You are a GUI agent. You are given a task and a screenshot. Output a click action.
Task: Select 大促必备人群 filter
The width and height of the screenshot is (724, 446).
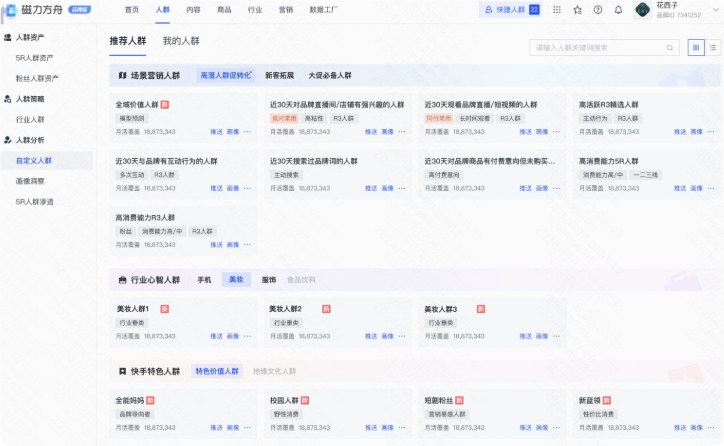pos(330,75)
